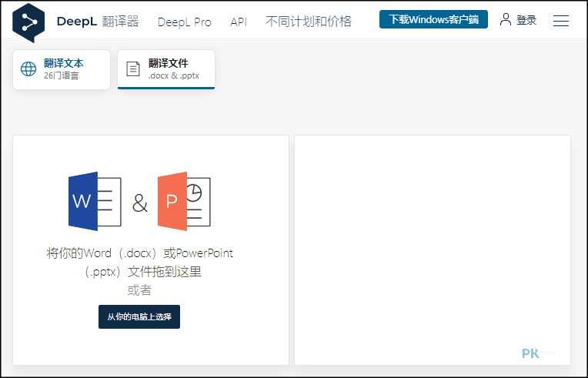Open the hamburger menu icon
Screen dimensions: 588x378
click(x=561, y=21)
